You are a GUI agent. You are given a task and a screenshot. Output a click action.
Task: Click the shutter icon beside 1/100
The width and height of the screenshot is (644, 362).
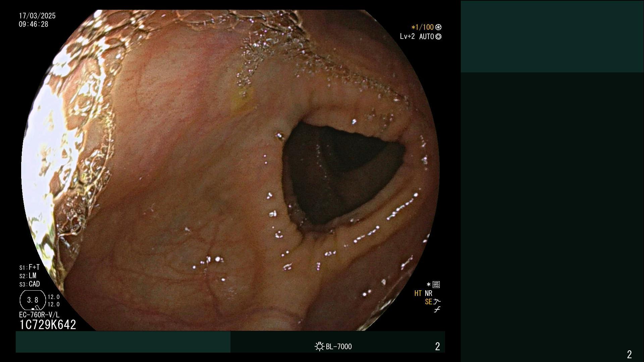pyautogui.click(x=438, y=27)
